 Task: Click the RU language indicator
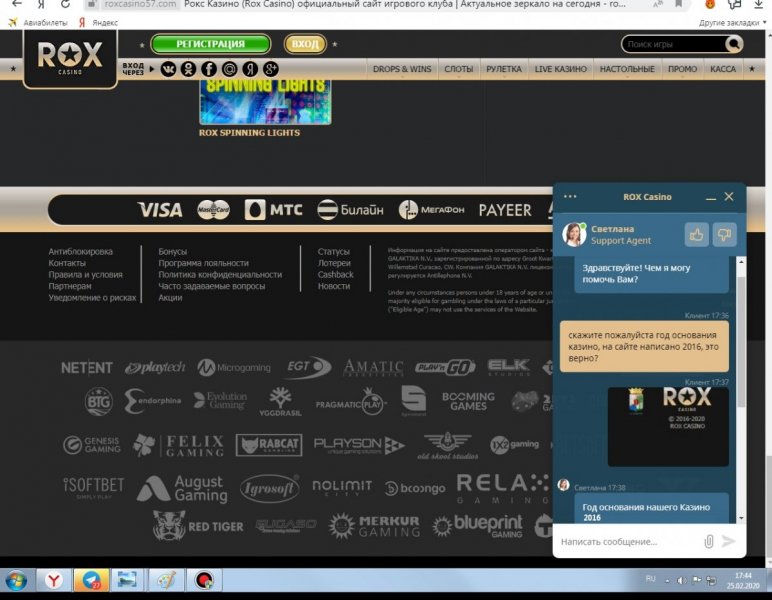(x=650, y=578)
